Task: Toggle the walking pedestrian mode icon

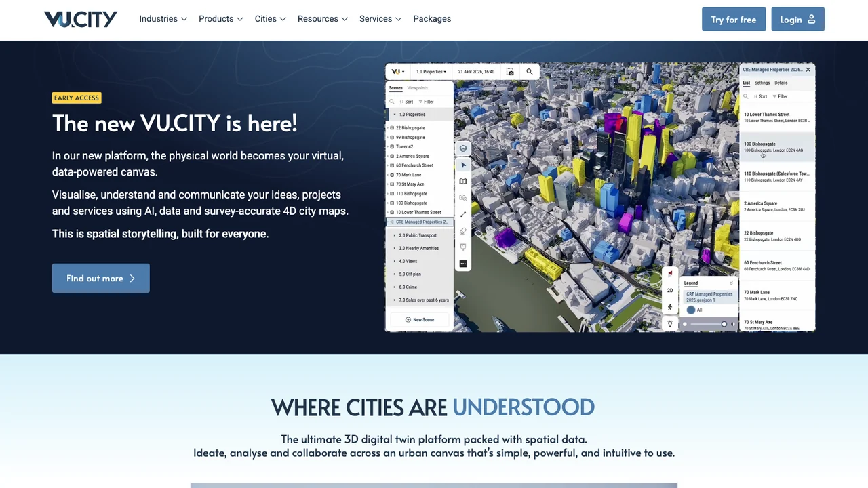Action: click(x=670, y=307)
